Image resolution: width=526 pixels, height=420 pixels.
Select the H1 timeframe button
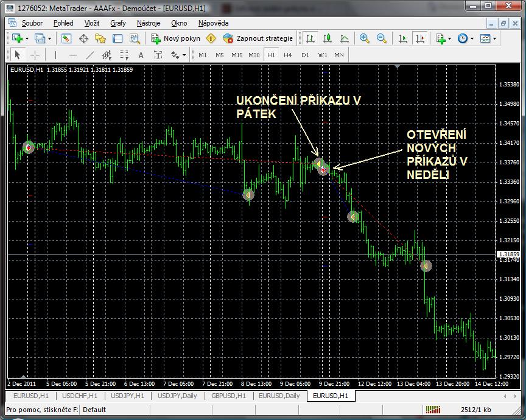click(x=271, y=55)
